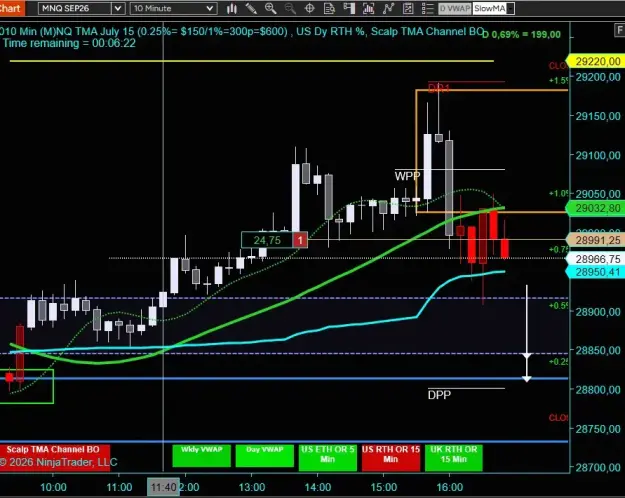Click the D VWAP toolbar button
The width and height of the screenshot is (625, 498).
(x=455, y=8)
